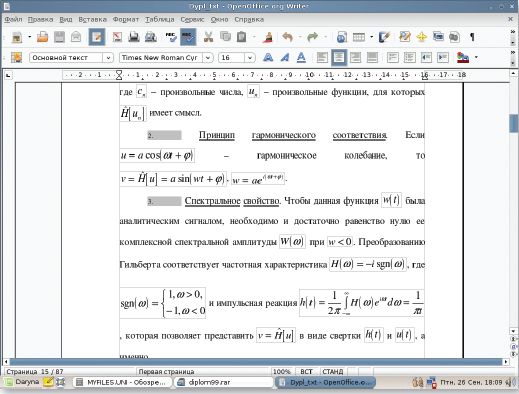Apply font color icon
Image resolution: width=519 pixels, height=394 pixels.
pos(463,58)
